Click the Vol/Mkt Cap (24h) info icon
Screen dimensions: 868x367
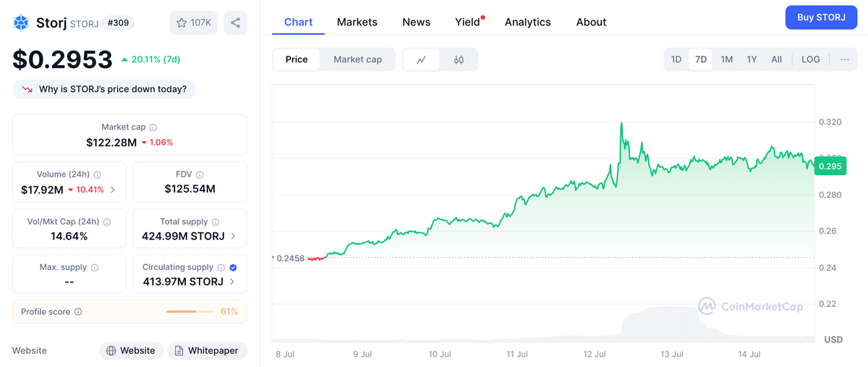(107, 222)
